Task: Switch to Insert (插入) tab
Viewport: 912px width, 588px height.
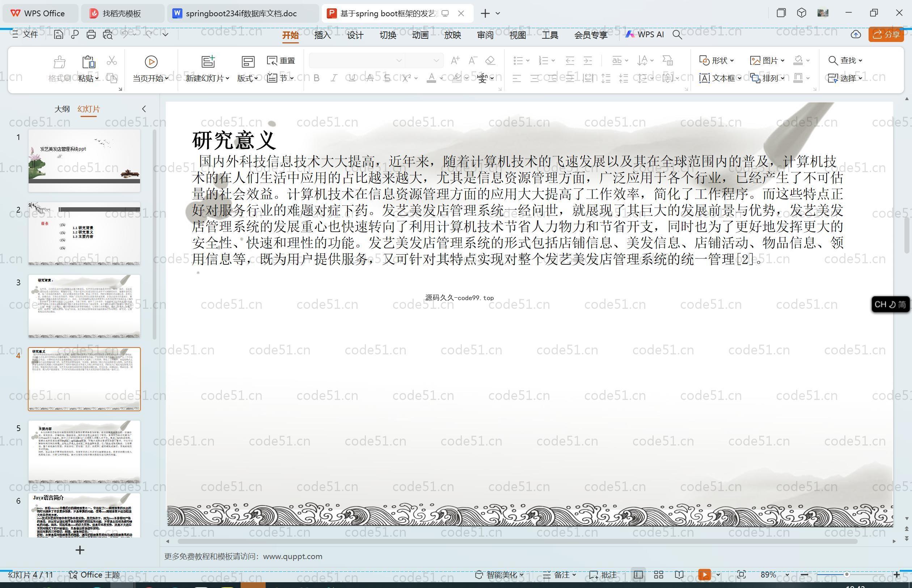Action: 322,35
